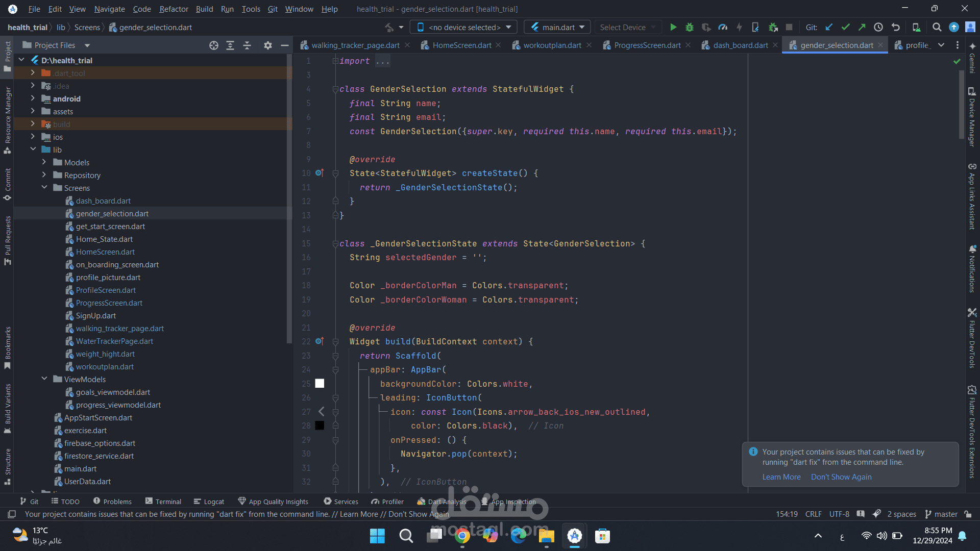
Task: Expand the android folder in tree
Action: 33,98
